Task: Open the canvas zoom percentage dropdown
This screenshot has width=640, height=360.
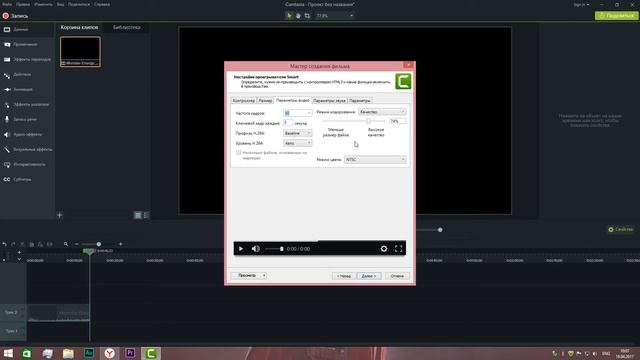Action: point(335,16)
